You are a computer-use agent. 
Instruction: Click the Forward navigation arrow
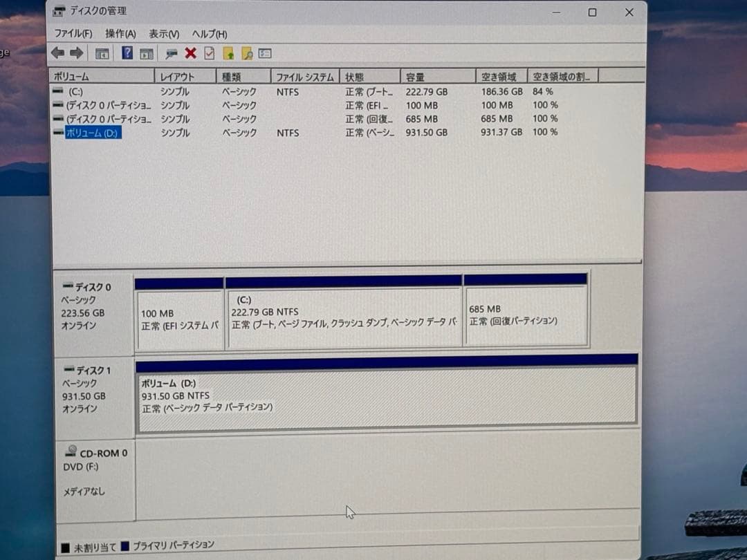(77, 53)
